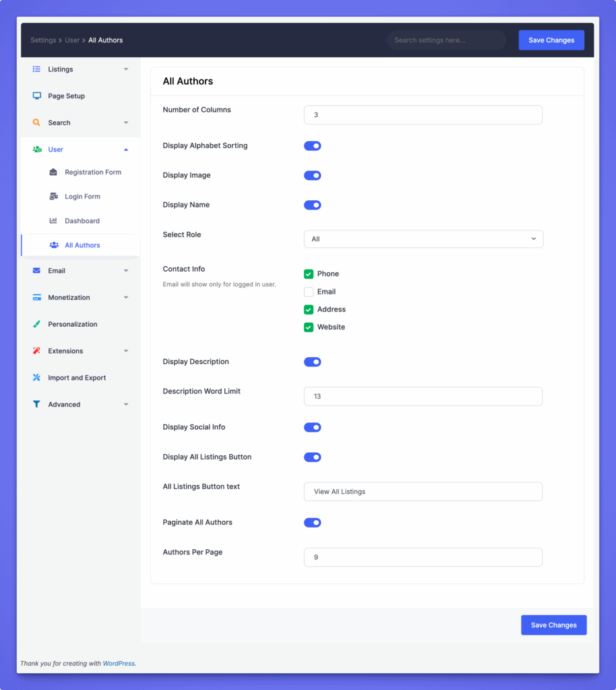The width and height of the screenshot is (616, 690).
Task: Click the Extensions magic wand icon
Action: 36,351
